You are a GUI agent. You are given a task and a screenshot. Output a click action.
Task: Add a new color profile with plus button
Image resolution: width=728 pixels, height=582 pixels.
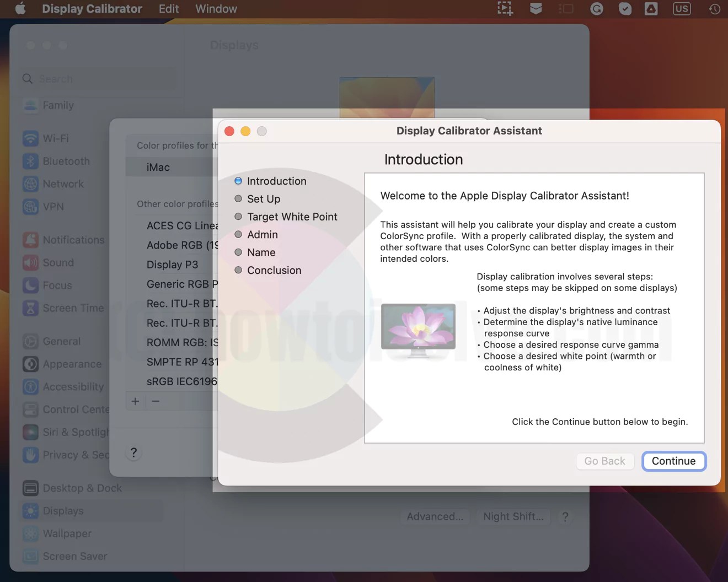[x=135, y=401]
